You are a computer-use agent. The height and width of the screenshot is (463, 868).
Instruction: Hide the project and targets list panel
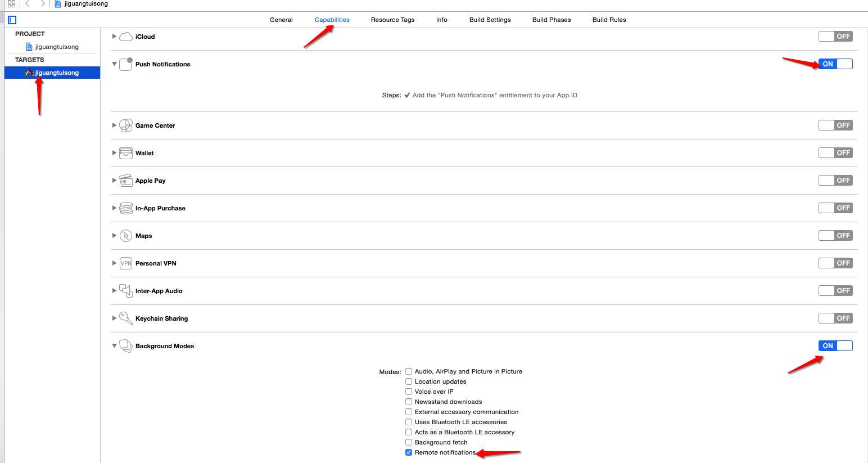(x=12, y=20)
